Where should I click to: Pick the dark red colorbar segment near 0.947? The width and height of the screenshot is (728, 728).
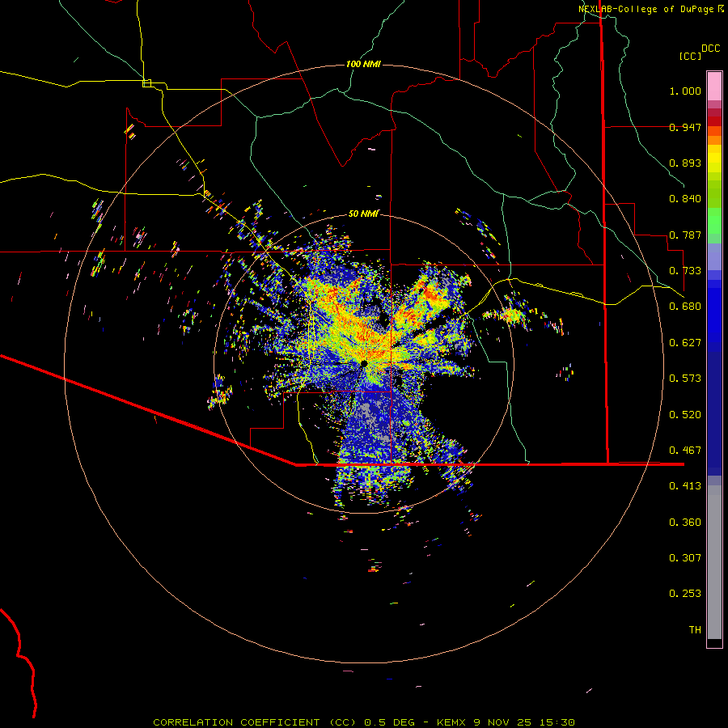(714, 121)
